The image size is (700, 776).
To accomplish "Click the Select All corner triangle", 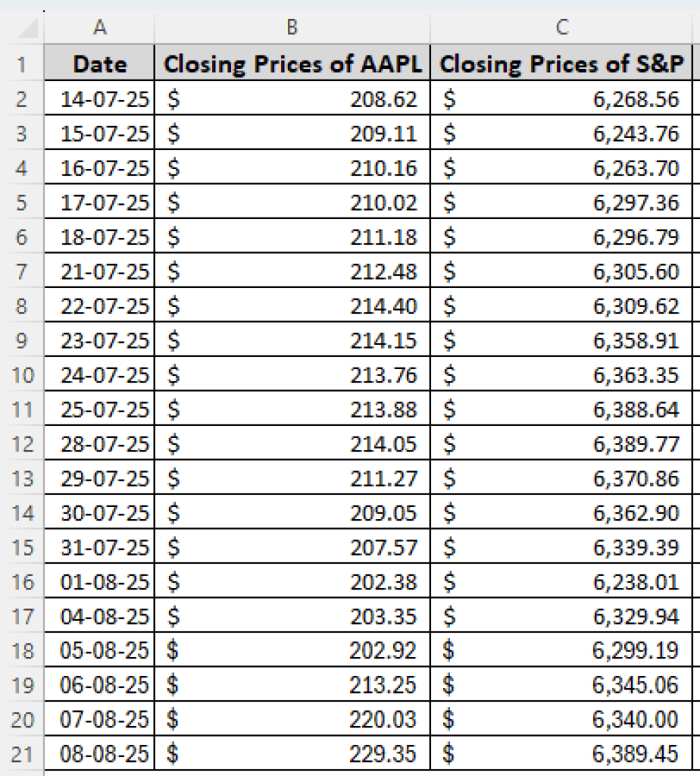I will (27, 29).
